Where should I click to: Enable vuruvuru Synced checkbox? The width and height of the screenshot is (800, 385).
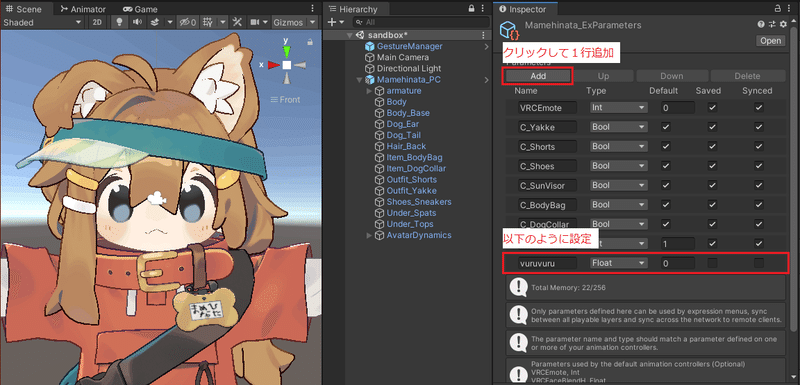(x=759, y=263)
